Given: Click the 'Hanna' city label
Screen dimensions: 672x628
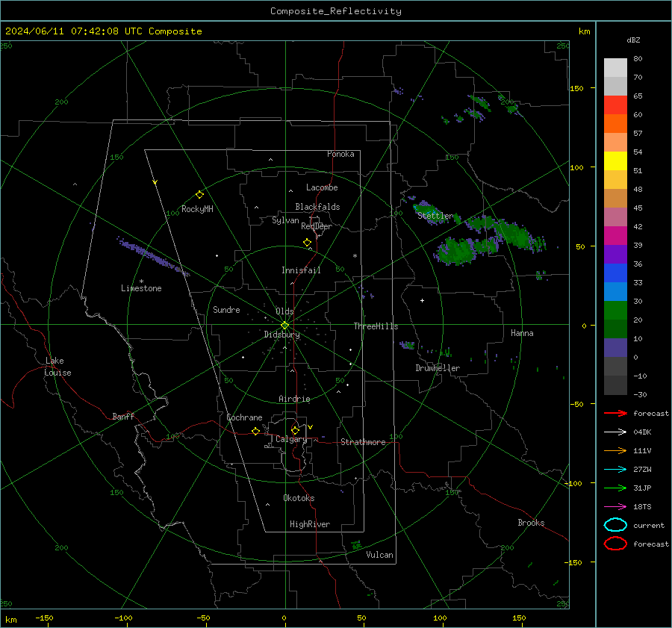Looking at the screenshot, I should (x=522, y=333).
